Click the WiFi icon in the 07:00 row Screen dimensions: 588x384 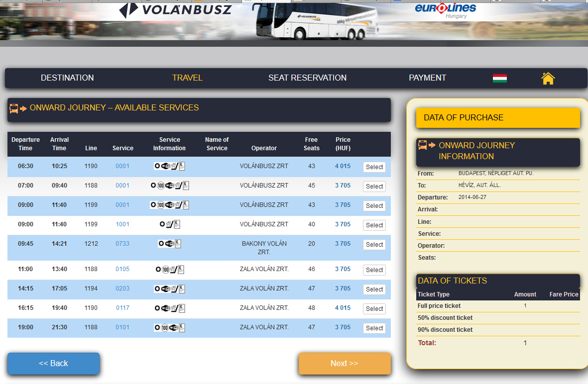[170, 186]
